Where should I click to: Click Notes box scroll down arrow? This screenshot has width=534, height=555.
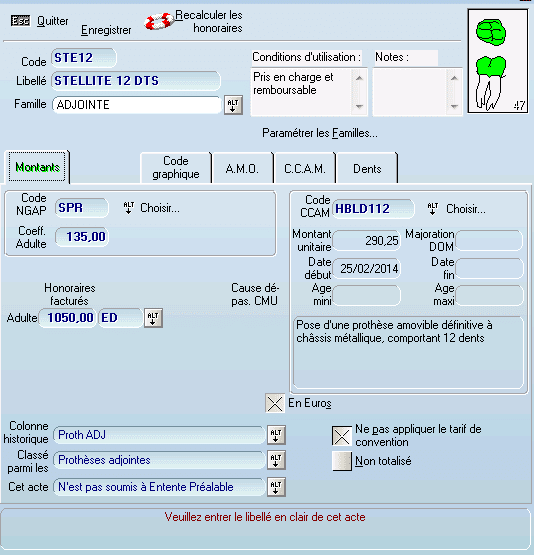pos(455,107)
